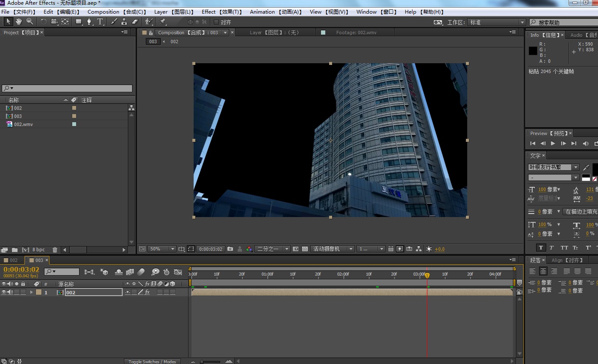
Task: Click the Graph Editor icon in timeline
Action: coord(178,272)
